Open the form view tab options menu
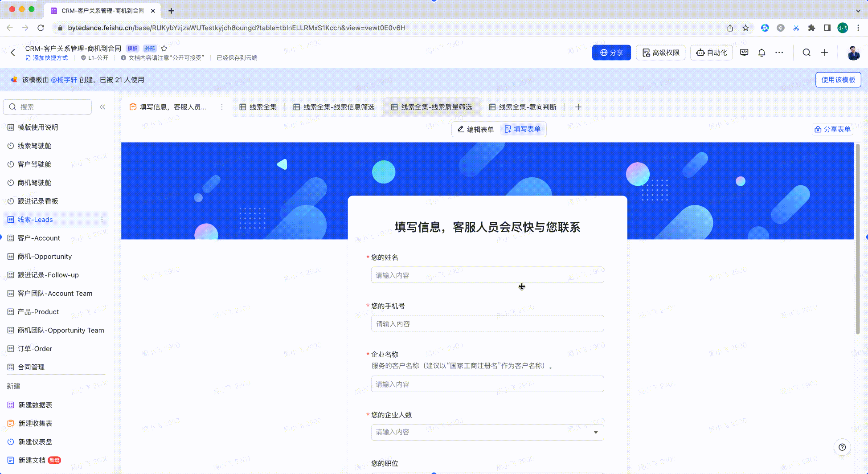This screenshot has width=868, height=474. [x=222, y=107]
